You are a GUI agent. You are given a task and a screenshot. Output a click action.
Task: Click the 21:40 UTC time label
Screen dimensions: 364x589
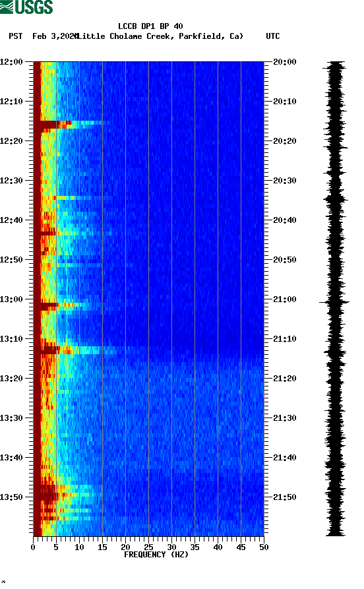pyautogui.click(x=285, y=458)
